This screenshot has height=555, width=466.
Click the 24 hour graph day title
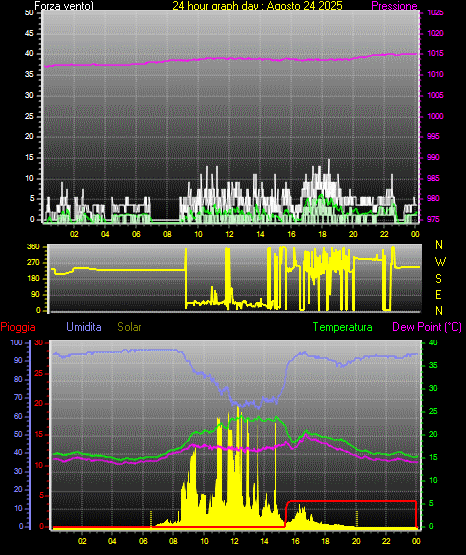point(257,6)
